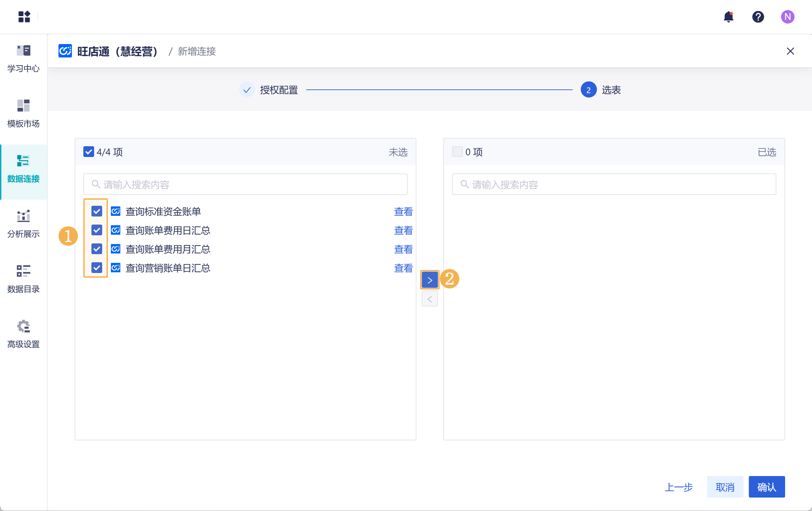Go to 学习中心 in sidebar
The image size is (812, 511).
point(23,59)
